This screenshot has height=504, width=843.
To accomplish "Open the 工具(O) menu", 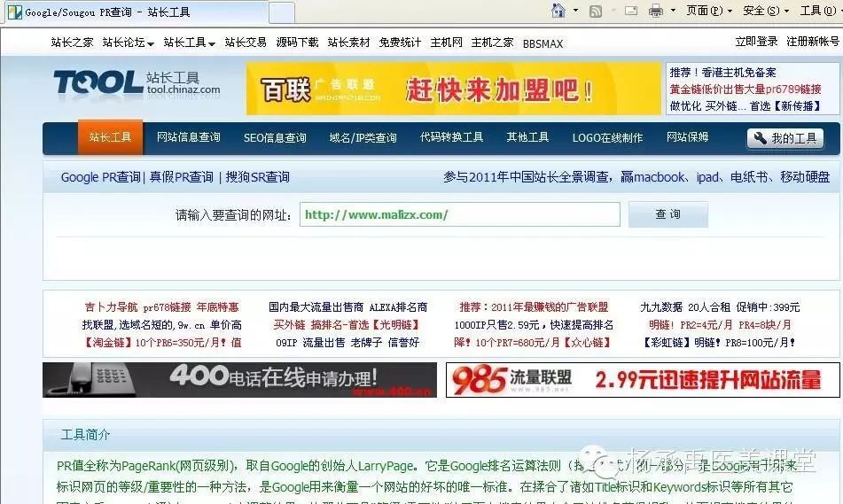I will coord(820,11).
